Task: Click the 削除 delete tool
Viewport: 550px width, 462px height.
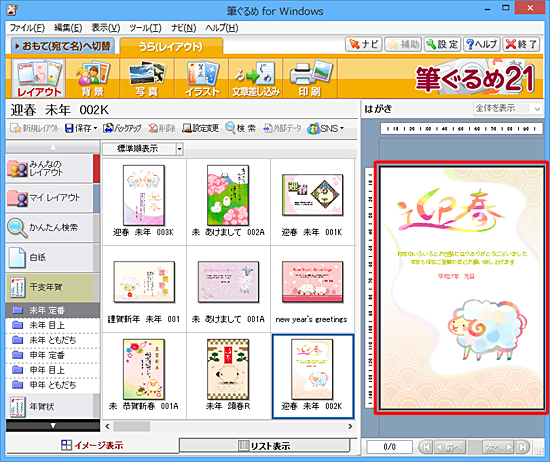Action: 162,128
